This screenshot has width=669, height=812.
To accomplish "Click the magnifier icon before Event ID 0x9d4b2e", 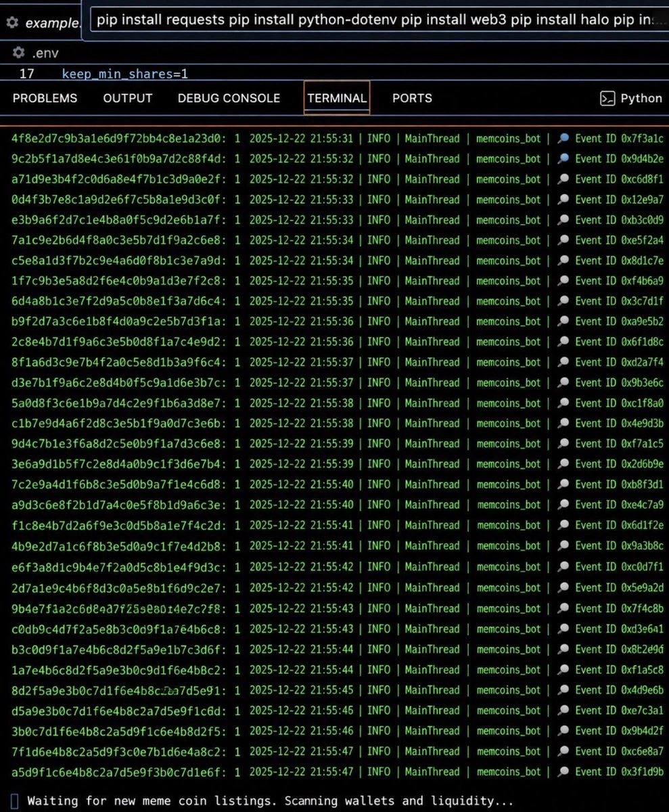I will [x=563, y=159].
